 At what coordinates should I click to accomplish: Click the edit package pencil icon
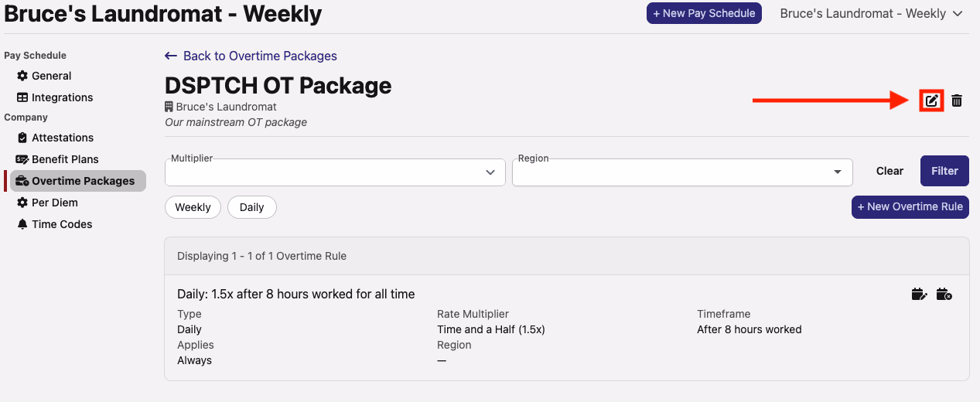coord(932,100)
